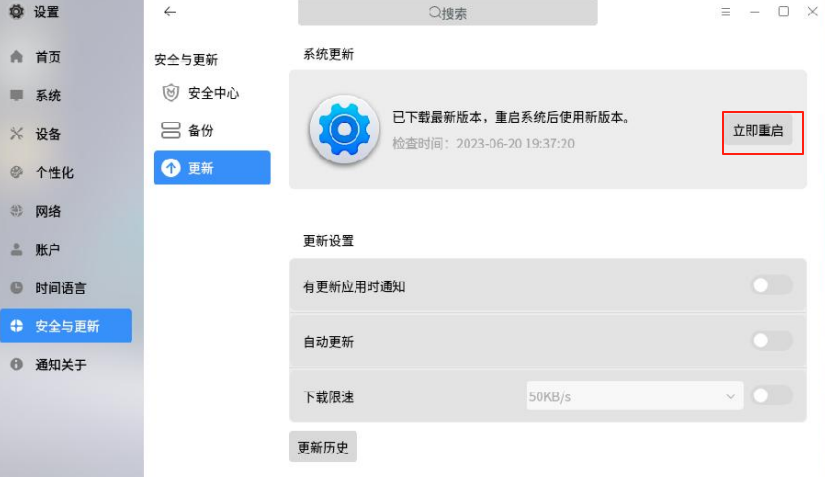Click 立即重启 button
The image size is (825, 477).
758,130
